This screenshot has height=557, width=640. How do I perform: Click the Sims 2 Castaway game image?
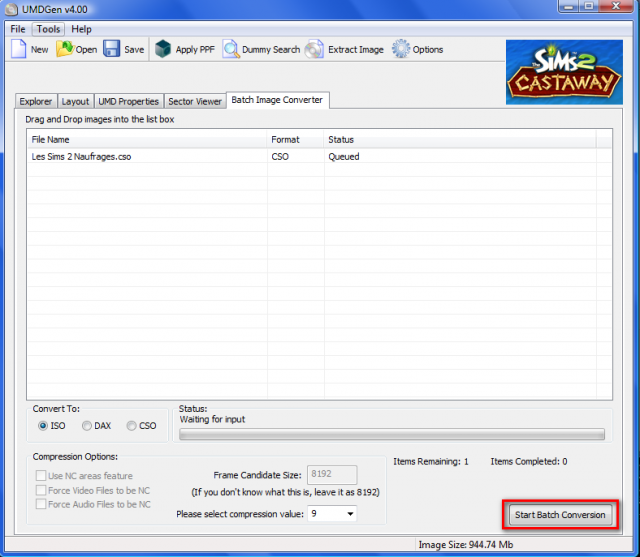click(564, 72)
